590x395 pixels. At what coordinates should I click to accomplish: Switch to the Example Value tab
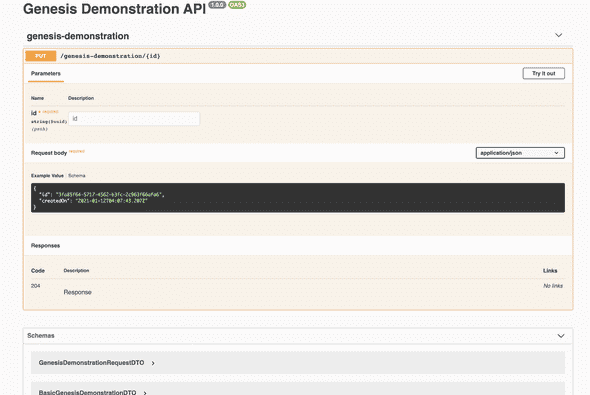pyautogui.click(x=47, y=176)
